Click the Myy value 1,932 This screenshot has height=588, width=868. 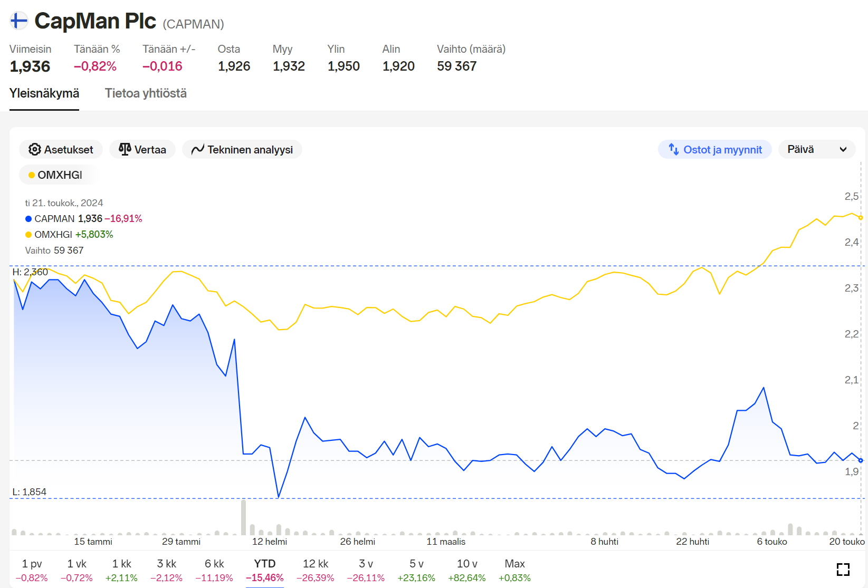pos(289,66)
